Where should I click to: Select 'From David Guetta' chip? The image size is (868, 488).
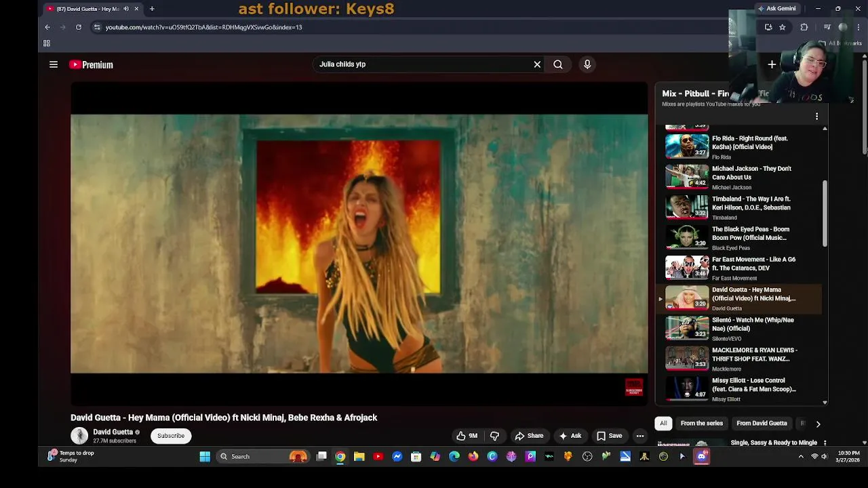pos(762,424)
